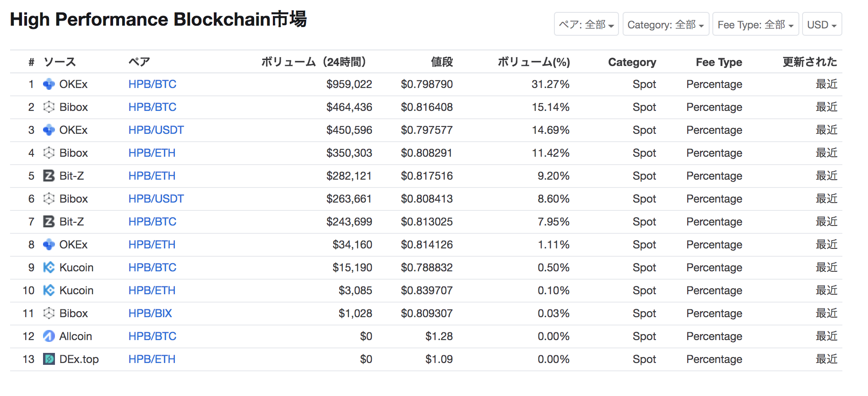
Task: Open the HPB/BIX pair link
Action: [150, 313]
